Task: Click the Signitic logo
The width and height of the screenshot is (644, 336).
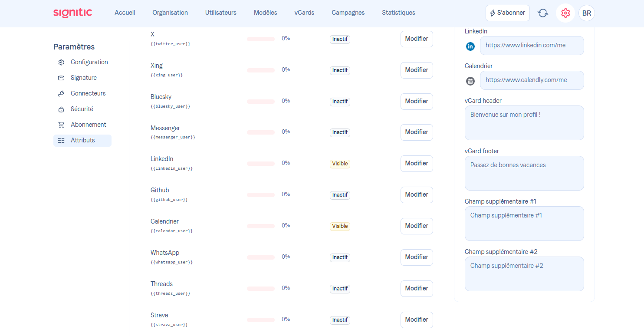Action: pos(72,13)
